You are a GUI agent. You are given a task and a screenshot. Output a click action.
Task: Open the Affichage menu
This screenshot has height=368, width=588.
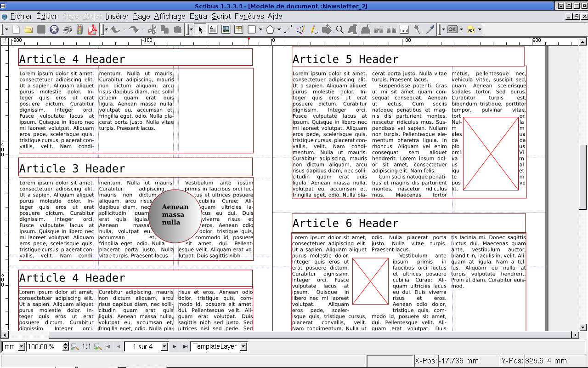[x=170, y=16]
